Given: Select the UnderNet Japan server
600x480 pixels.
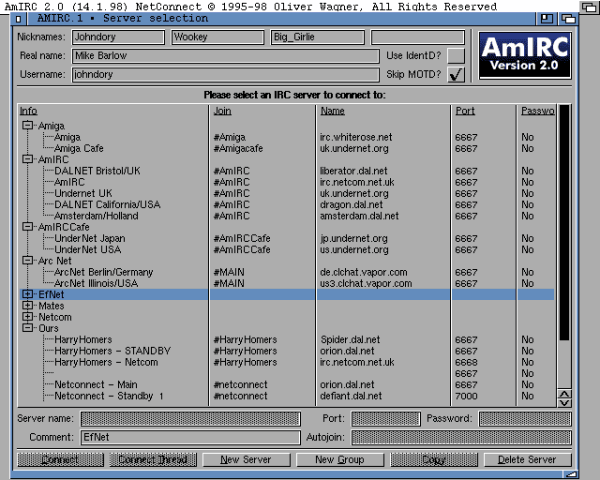Looking at the screenshot, I should point(90,238).
